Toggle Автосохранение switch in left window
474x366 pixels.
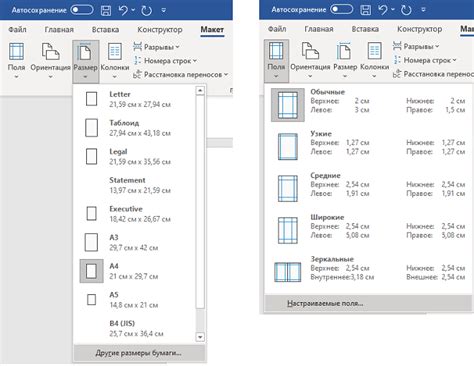point(82,10)
